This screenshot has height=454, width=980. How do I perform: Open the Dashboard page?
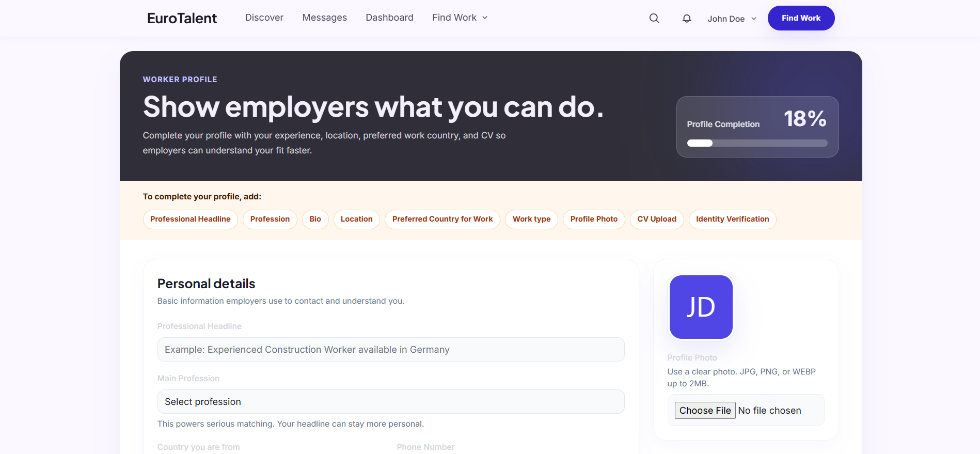(390, 18)
